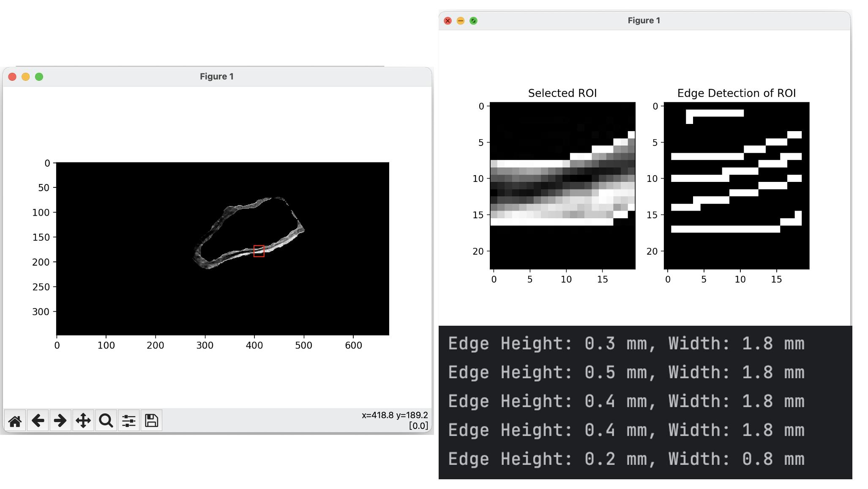Minimize the left Figure 1 window
The height and width of the screenshot is (489, 868).
tap(26, 77)
